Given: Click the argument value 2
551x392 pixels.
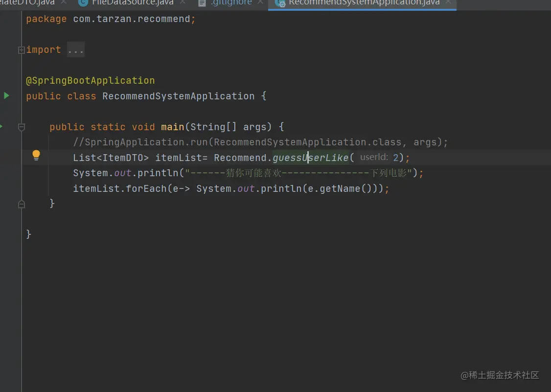Looking at the screenshot, I should click(396, 158).
